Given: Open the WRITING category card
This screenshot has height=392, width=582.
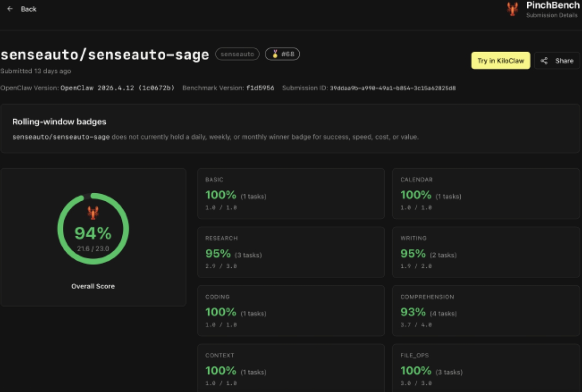Looking at the screenshot, I should pyautogui.click(x=485, y=252).
